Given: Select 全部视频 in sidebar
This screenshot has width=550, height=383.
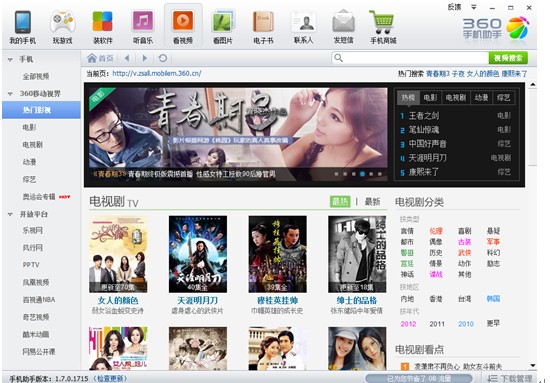Looking at the screenshot, I should 36,76.
